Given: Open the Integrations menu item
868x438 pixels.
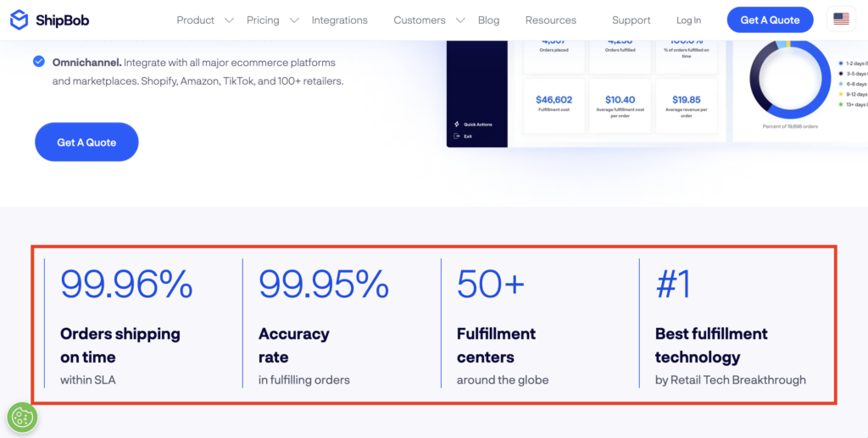Looking at the screenshot, I should tap(339, 20).
